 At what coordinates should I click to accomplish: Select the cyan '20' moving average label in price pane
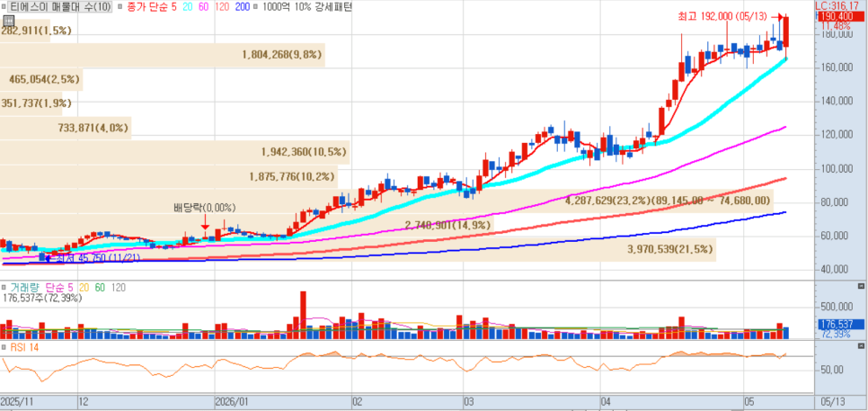(x=187, y=7)
